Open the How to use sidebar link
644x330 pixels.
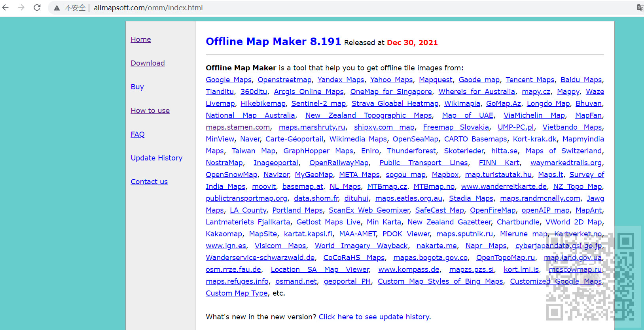point(150,111)
